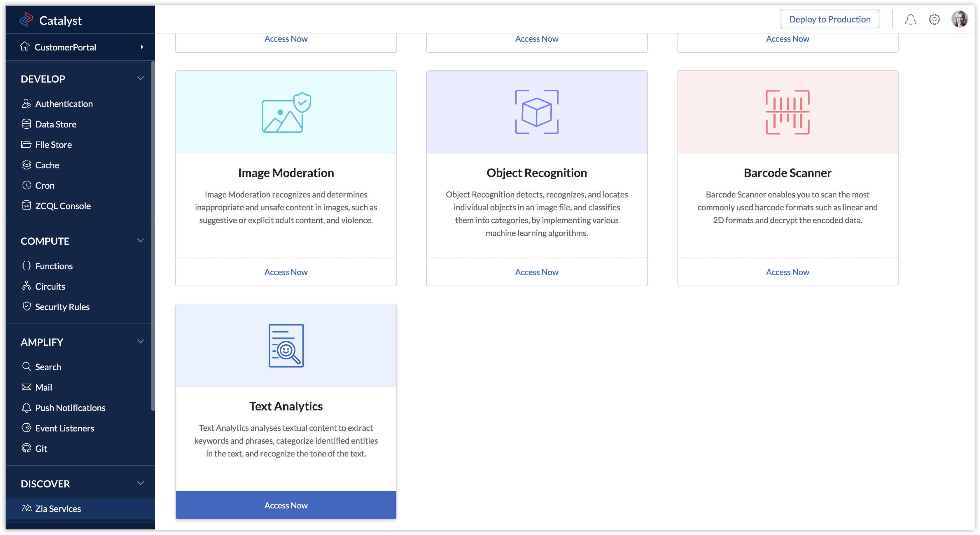Click Deploy to Production button

point(829,20)
